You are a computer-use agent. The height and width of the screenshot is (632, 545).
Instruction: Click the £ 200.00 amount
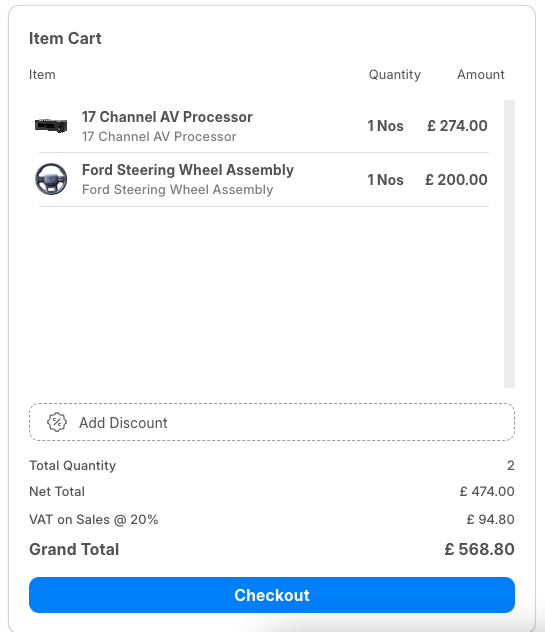pyautogui.click(x=456, y=180)
